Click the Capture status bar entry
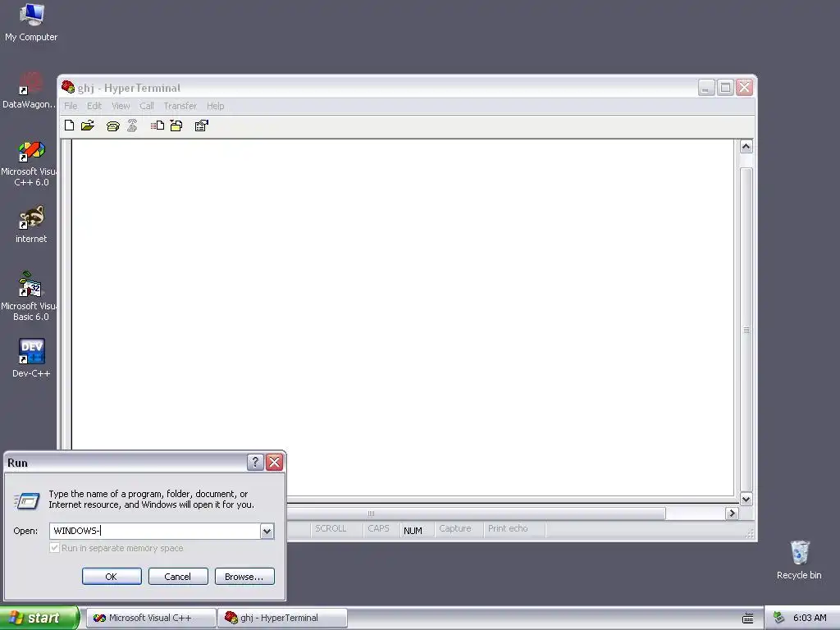Image resolution: width=840 pixels, height=630 pixels. coord(454,529)
